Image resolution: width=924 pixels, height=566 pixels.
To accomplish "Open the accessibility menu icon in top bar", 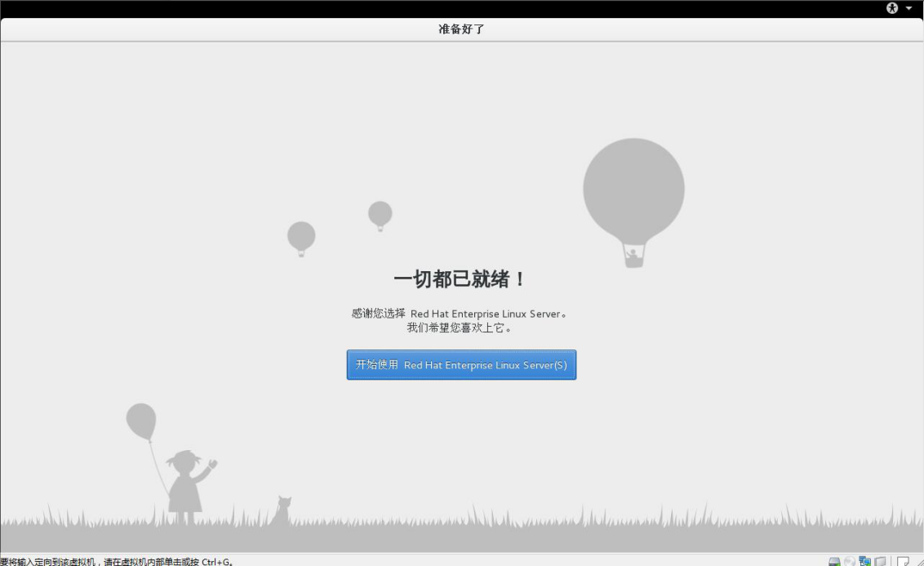I will point(892,7).
